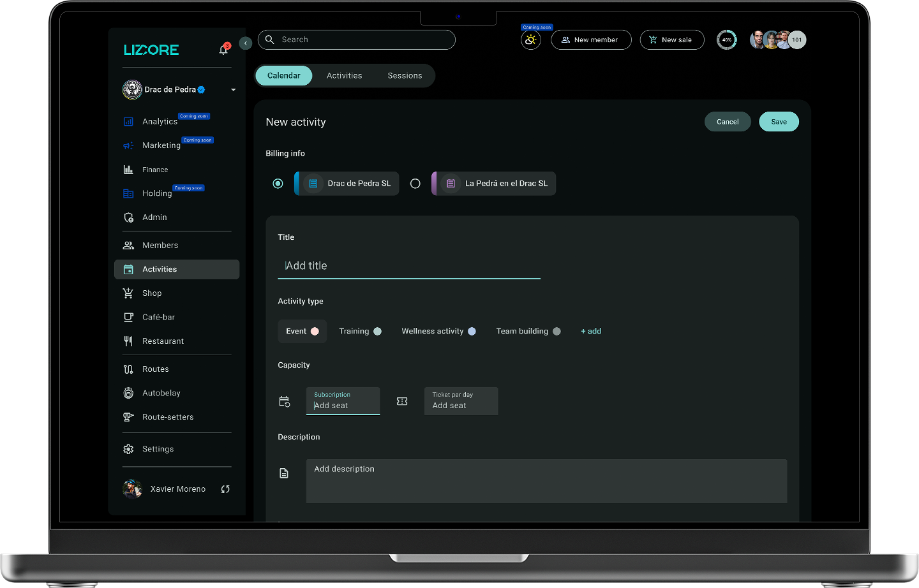Viewport: 919px width, 588px height.
Task: Switch to the Sessions tab
Action: pyautogui.click(x=405, y=76)
